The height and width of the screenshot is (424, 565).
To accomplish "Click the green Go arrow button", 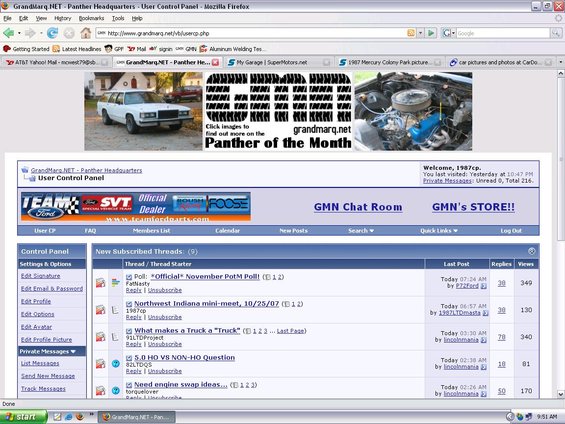I will coord(431,33).
